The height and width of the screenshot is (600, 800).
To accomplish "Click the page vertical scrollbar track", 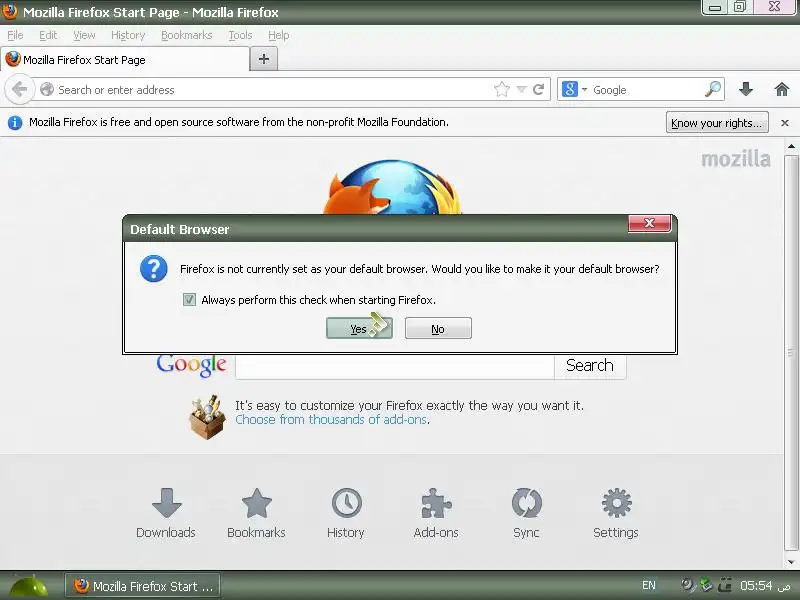I will (791, 352).
